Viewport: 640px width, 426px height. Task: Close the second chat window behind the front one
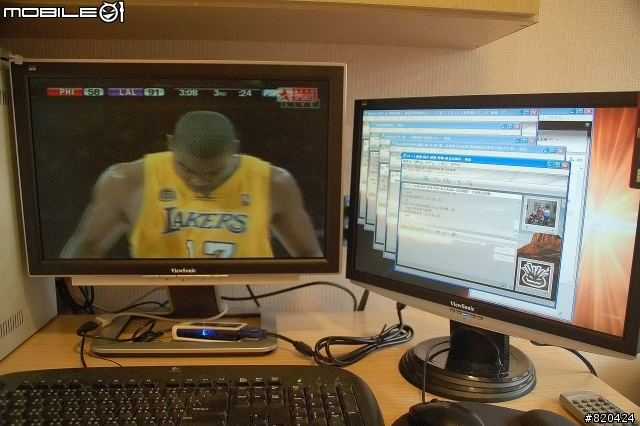click(x=561, y=151)
